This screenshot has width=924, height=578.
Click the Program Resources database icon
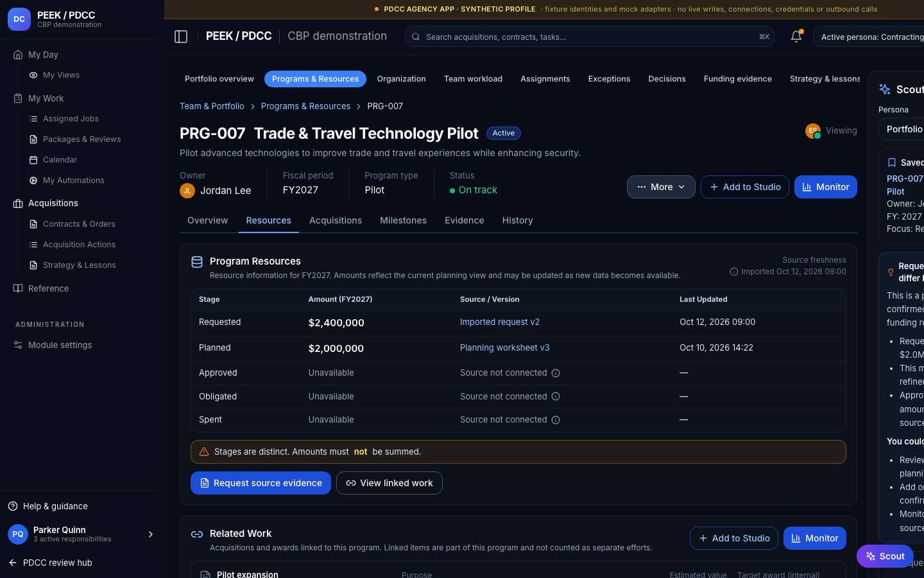tap(197, 261)
